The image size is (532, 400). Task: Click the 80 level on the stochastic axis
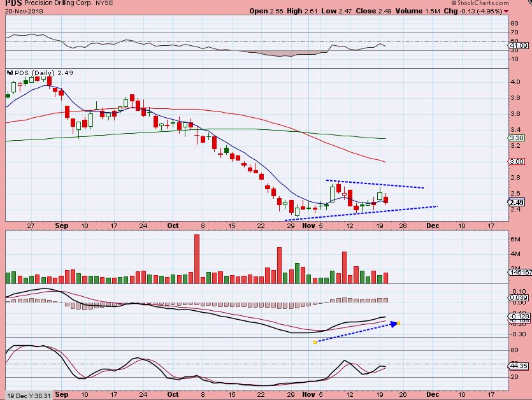(514, 350)
